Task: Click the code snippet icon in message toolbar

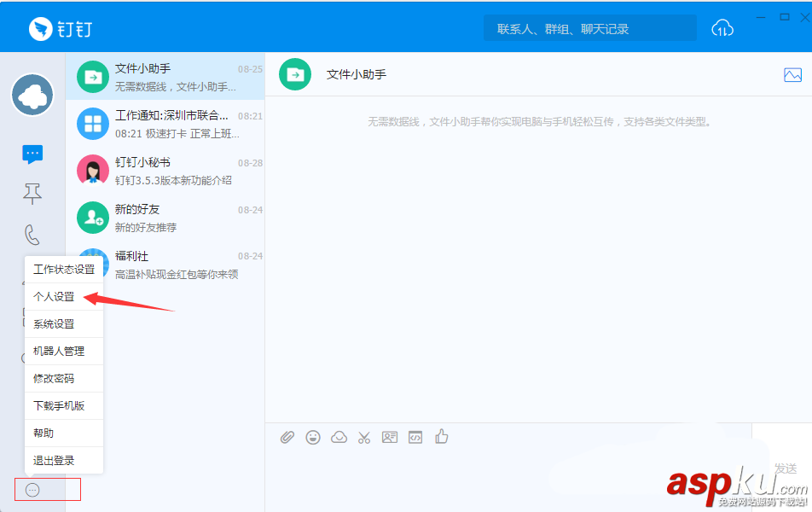Action: coord(415,438)
